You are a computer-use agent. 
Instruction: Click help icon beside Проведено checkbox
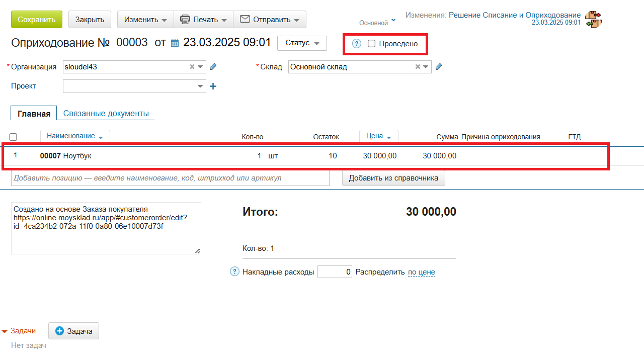(357, 44)
